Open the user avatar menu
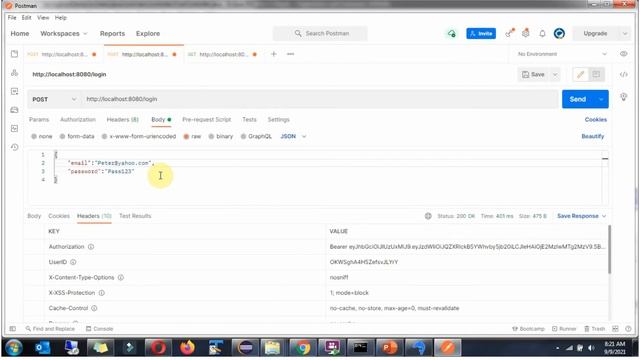The height and width of the screenshot is (360, 640). coord(559,33)
